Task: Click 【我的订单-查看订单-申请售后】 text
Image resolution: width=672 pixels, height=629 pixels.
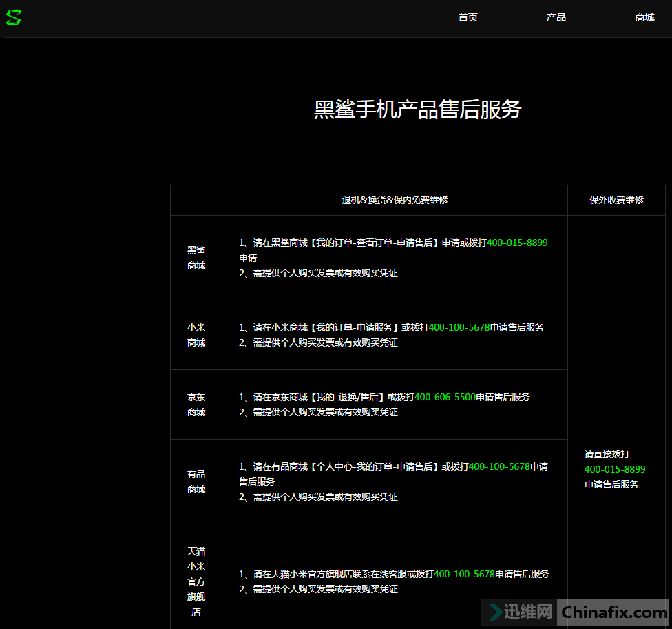Action: point(375,243)
